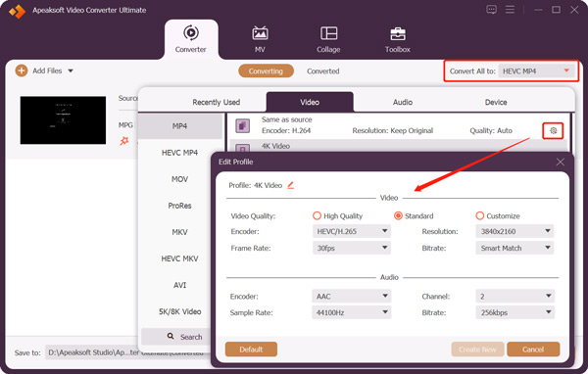Open the Resolution 3840x2160 dropdown
This screenshot has height=374, width=588.
[x=514, y=231]
